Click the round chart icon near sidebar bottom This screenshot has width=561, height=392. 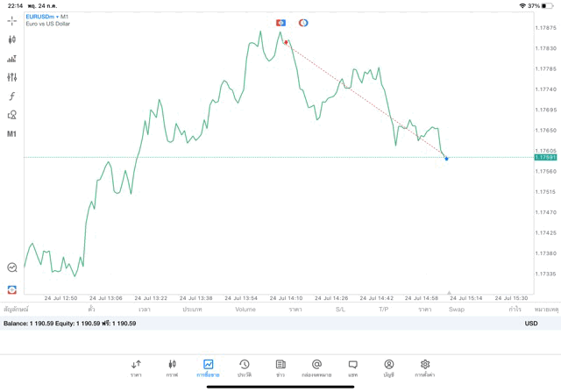tap(12, 267)
